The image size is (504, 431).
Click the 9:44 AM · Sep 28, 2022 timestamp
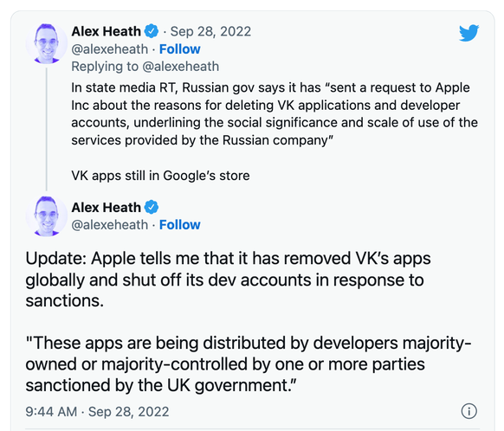click(x=97, y=411)
